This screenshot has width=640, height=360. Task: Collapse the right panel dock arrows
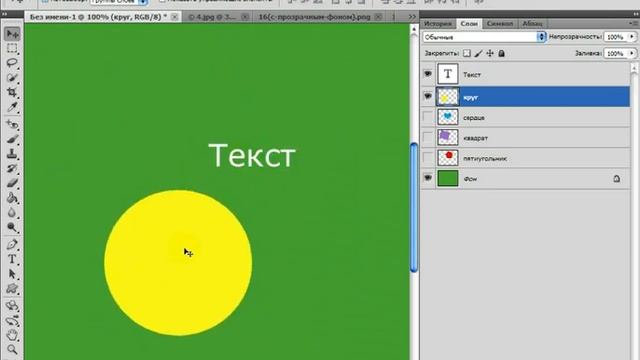(636, 14)
